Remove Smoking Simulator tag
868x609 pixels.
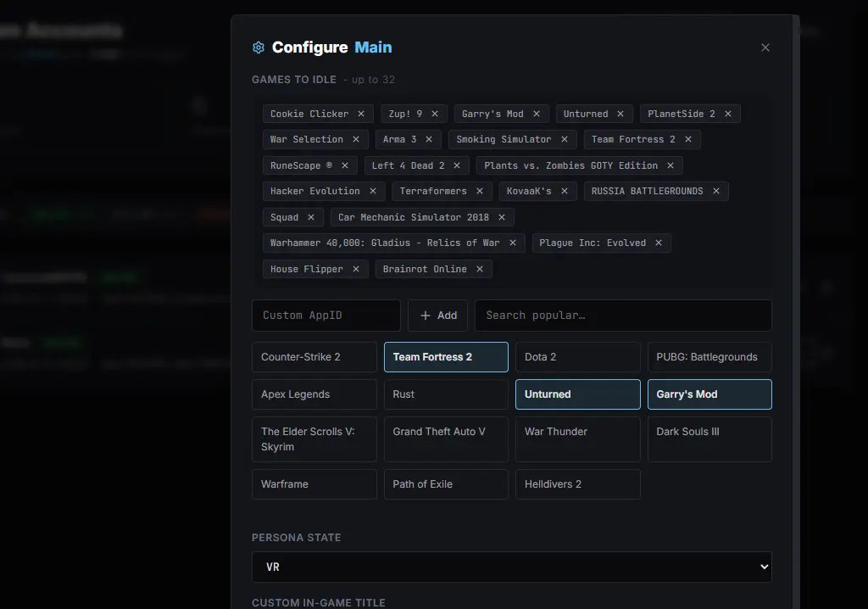[x=564, y=139]
